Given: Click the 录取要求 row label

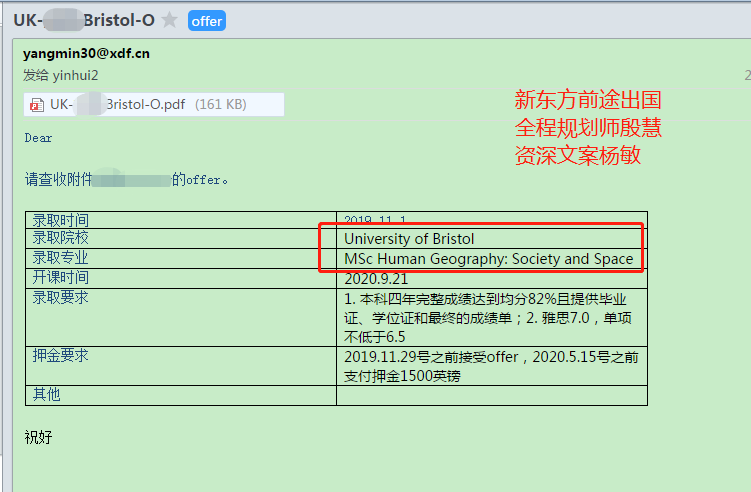Looking at the screenshot, I should 60,297.
